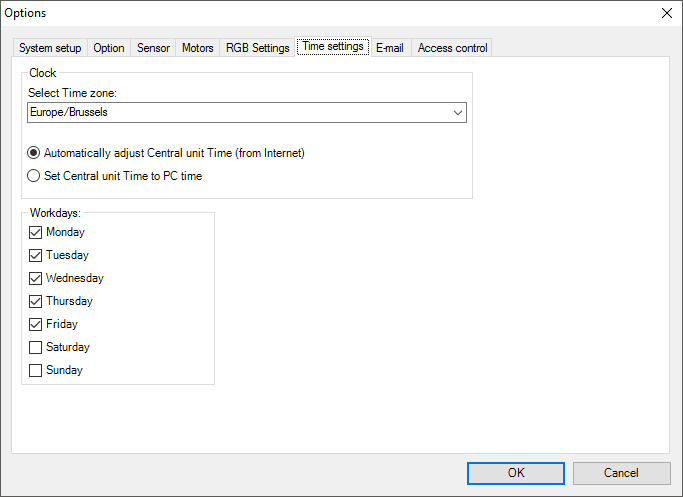
Task: Switch to the RGB Settings tab
Action: click(257, 48)
